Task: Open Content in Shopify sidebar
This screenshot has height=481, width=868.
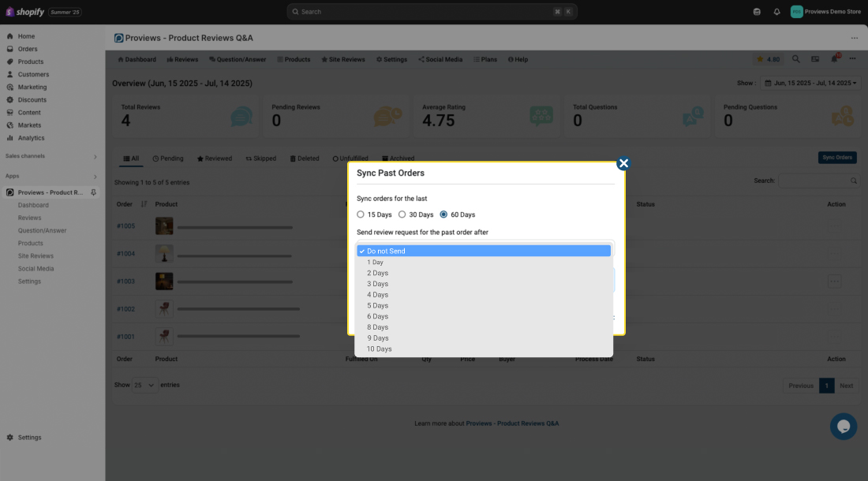Action: (28, 112)
